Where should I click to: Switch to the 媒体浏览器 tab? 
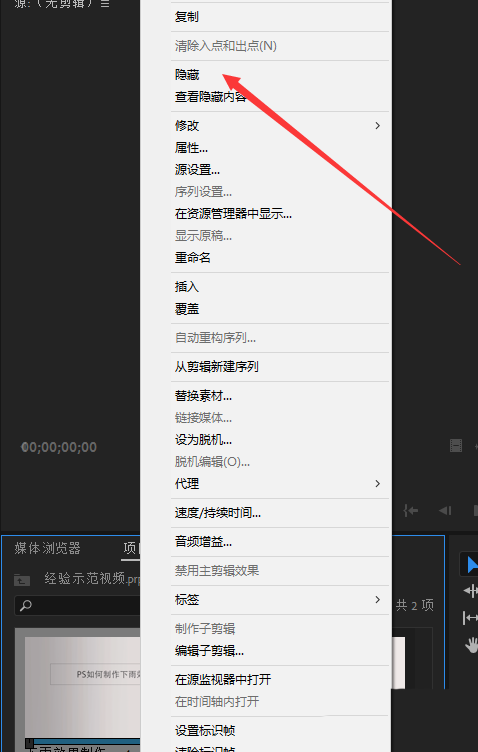point(47,548)
